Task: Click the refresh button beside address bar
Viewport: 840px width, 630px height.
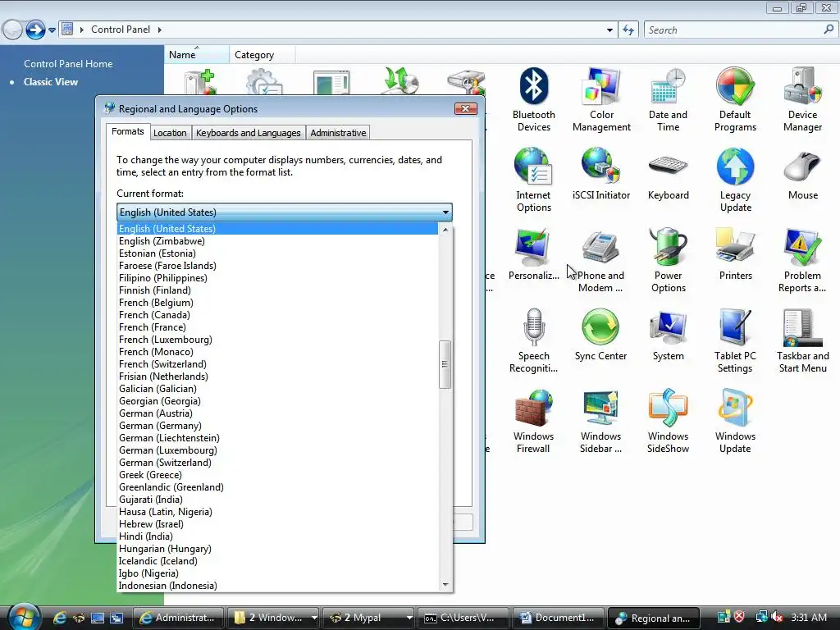Action: 628,30
